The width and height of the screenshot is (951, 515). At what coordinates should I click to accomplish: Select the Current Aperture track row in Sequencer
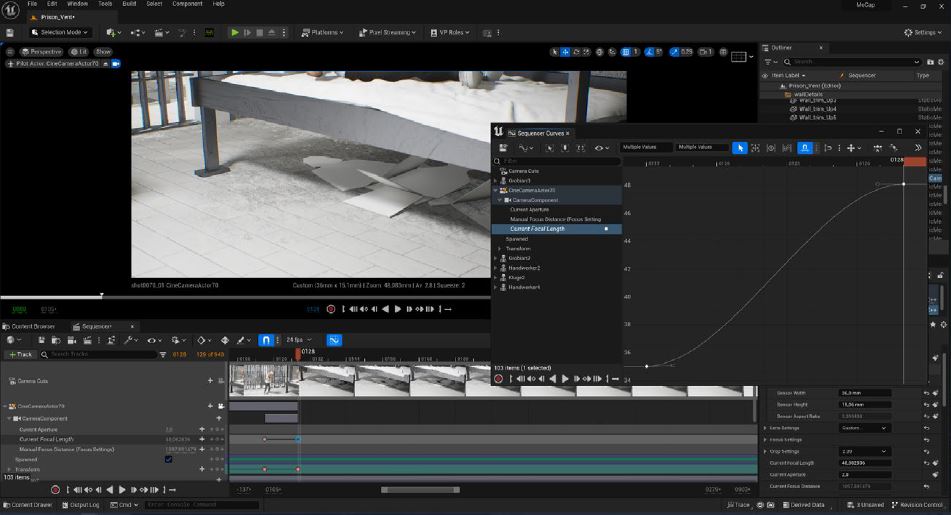(114, 429)
